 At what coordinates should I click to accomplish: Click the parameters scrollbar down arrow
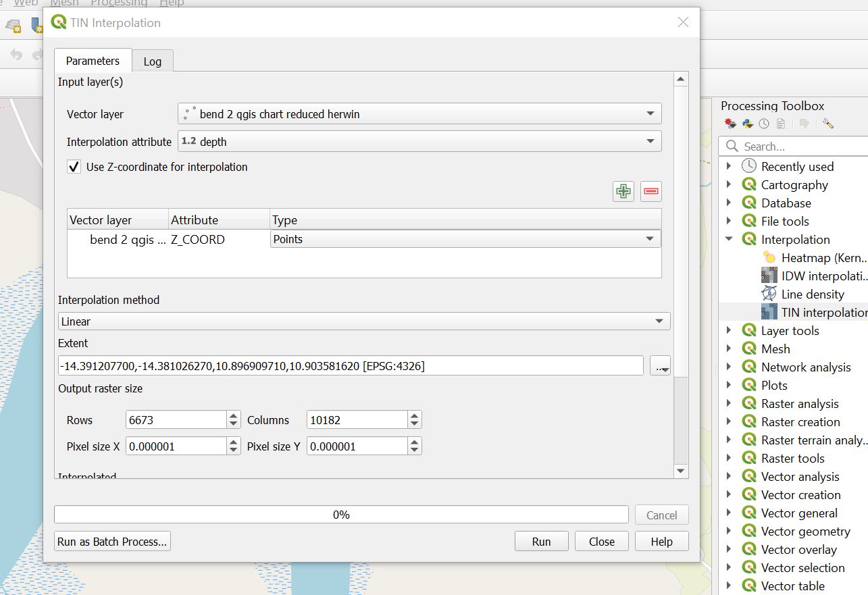coord(681,471)
